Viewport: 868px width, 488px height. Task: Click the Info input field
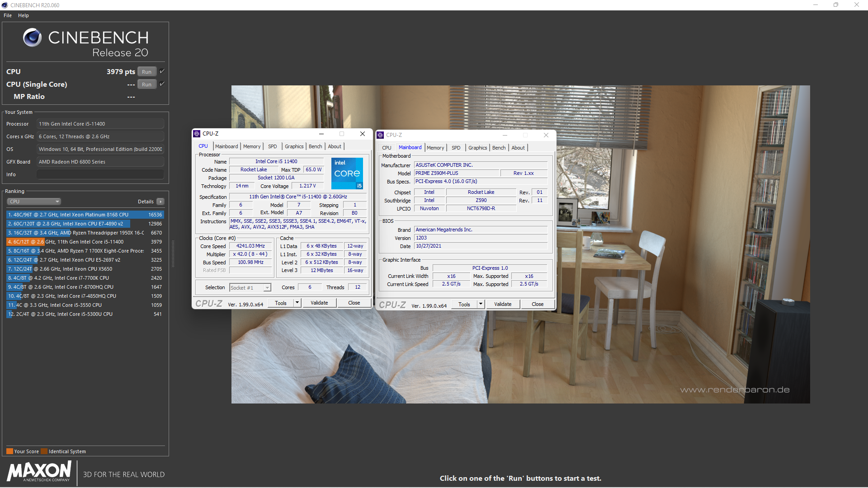click(x=100, y=174)
